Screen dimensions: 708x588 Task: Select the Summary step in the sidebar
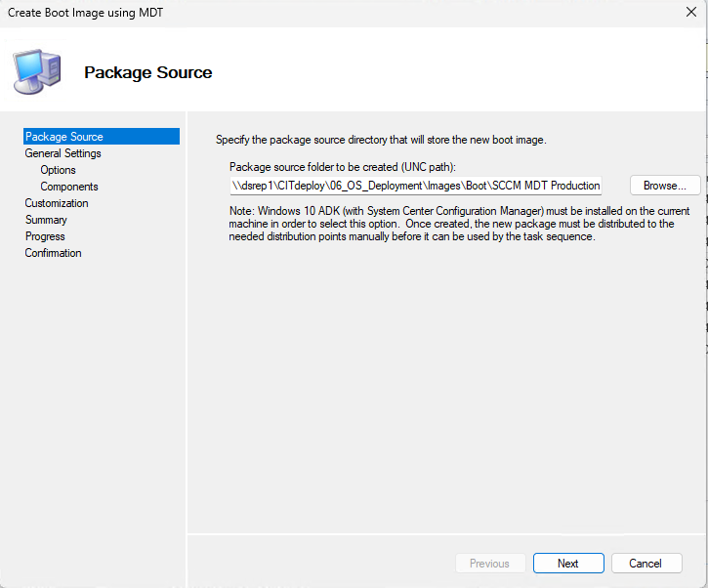46,220
